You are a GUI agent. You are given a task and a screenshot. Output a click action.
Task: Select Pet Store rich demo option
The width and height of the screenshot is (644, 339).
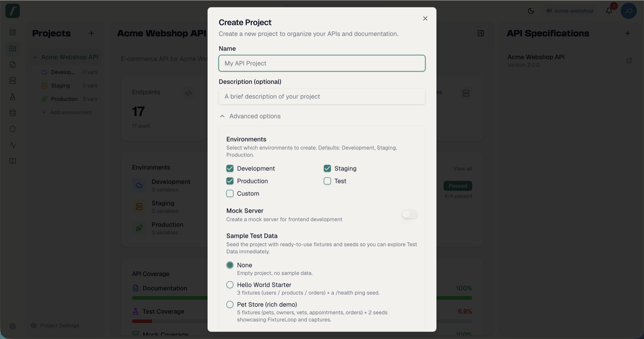point(230,305)
